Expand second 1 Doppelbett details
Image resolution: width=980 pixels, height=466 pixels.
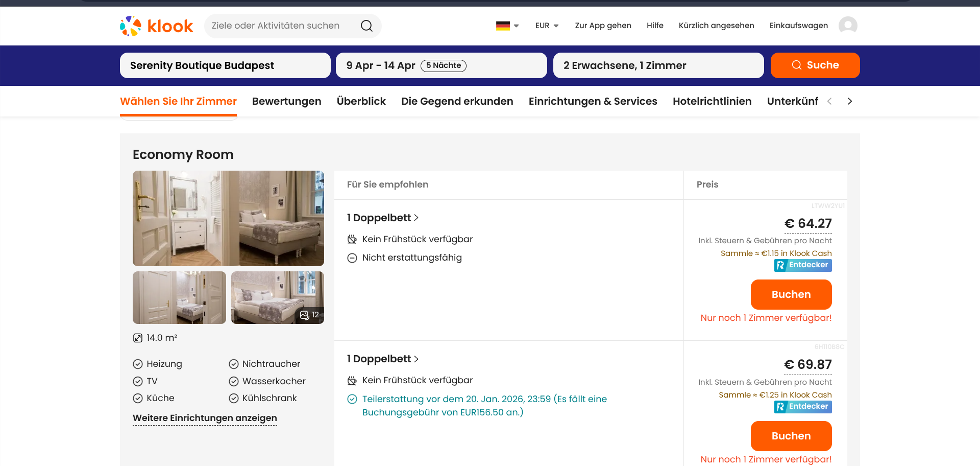383,359
